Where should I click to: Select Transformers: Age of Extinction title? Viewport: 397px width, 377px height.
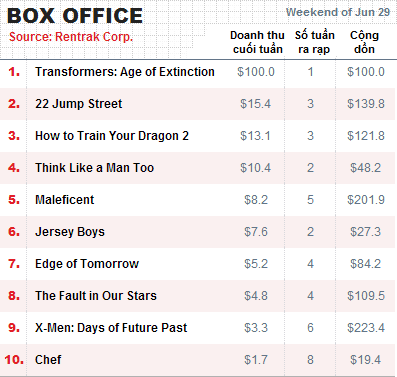pos(125,72)
